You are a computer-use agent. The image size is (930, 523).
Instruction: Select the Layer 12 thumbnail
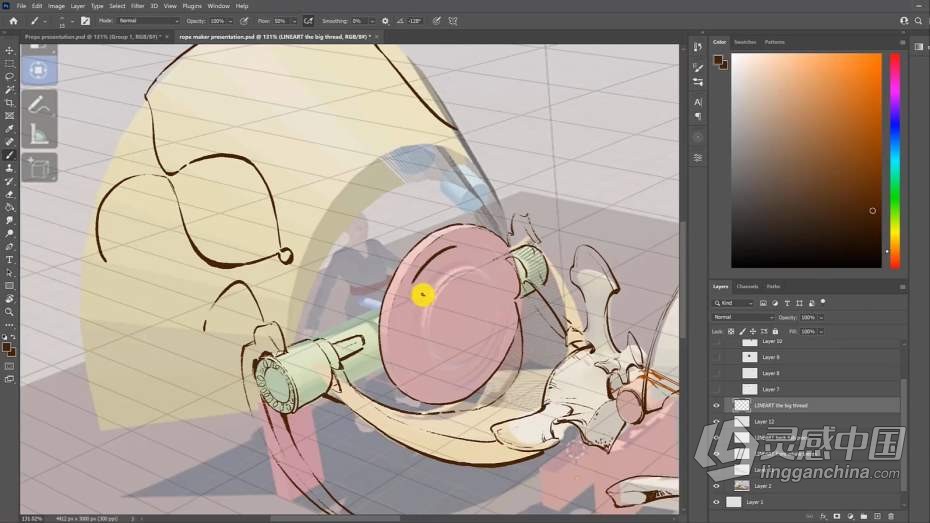click(741, 421)
